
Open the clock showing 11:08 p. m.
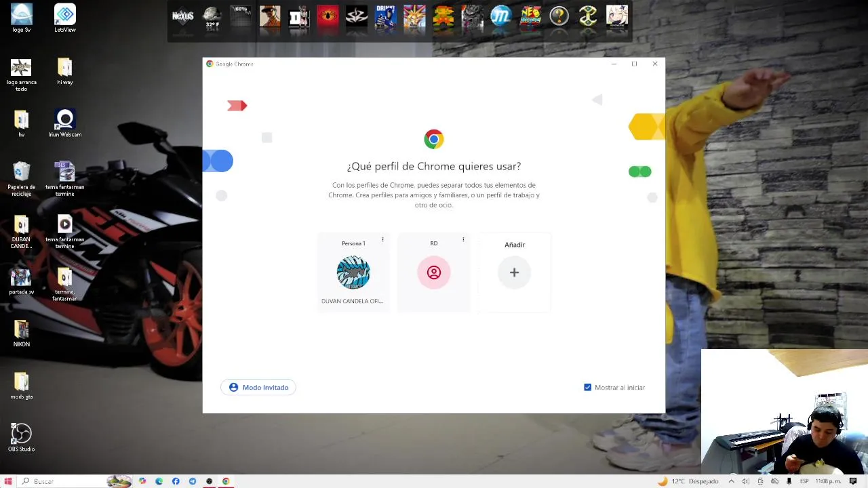tap(828, 481)
